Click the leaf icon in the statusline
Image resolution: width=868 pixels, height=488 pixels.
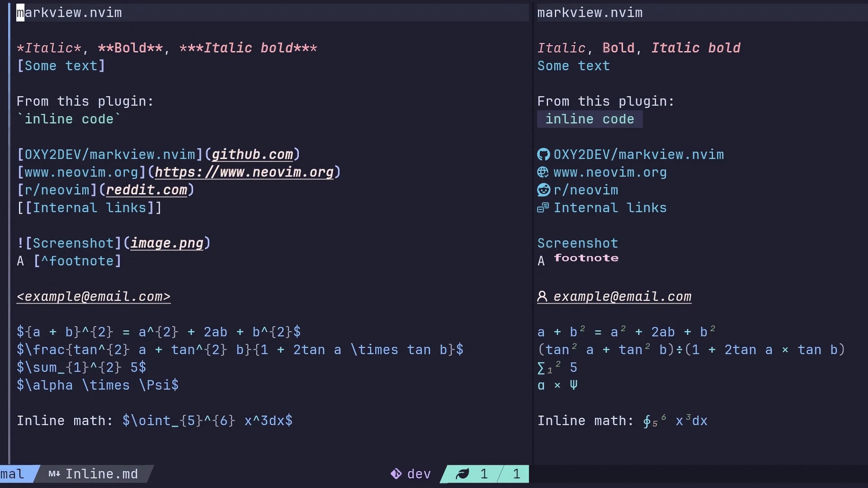[462, 474]
